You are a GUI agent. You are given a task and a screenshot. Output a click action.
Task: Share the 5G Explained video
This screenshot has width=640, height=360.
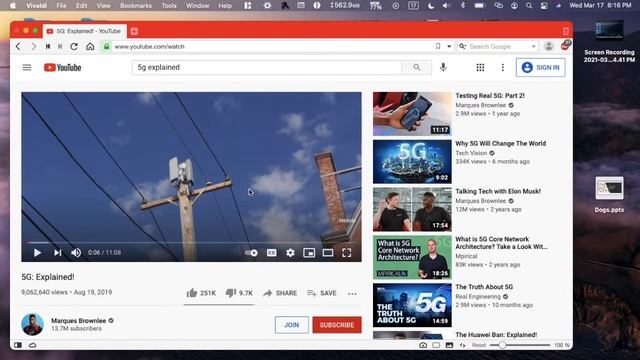[280, 293]
